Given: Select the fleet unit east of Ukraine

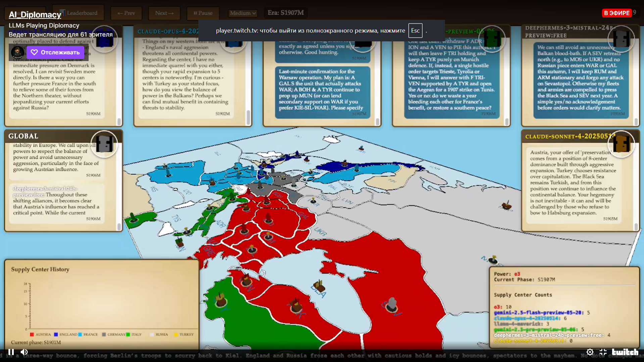Looking at the screenshot, I should coord(506,205).
